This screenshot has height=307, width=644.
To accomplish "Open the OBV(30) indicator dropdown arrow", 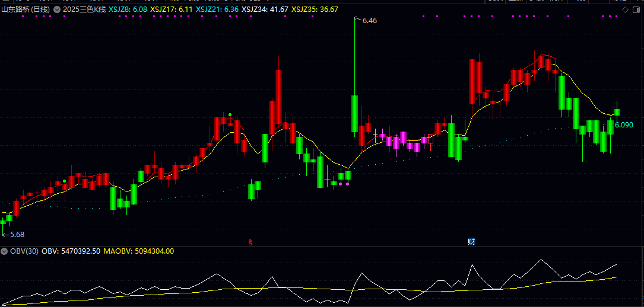I will tap(4, 251).
